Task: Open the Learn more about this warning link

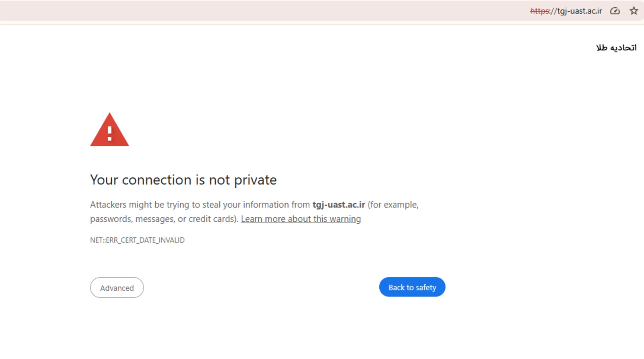Action: click(x=301, y=219)
